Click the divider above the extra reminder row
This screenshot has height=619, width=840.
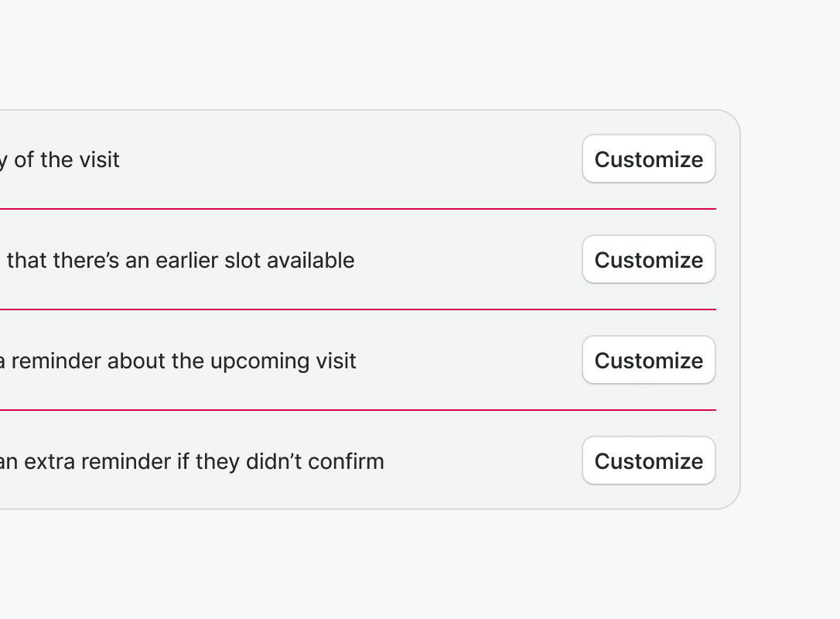(x=356, y=410)
